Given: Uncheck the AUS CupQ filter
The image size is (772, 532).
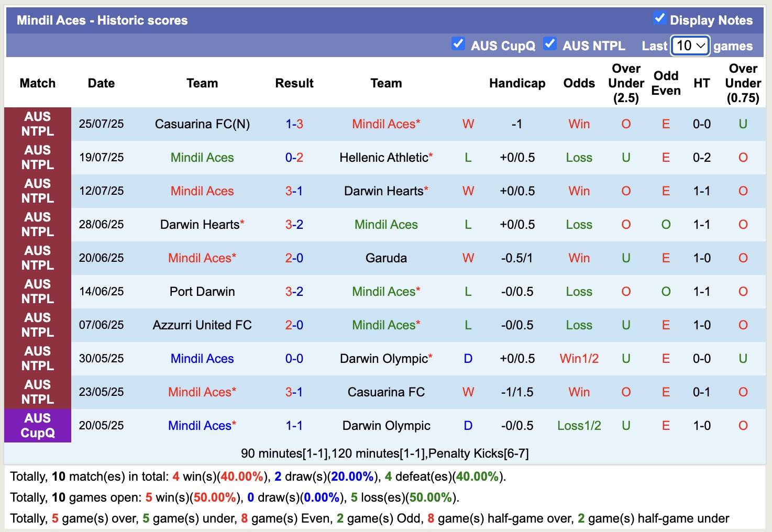Looking at the screenshot, I should [x=458, y=43].
